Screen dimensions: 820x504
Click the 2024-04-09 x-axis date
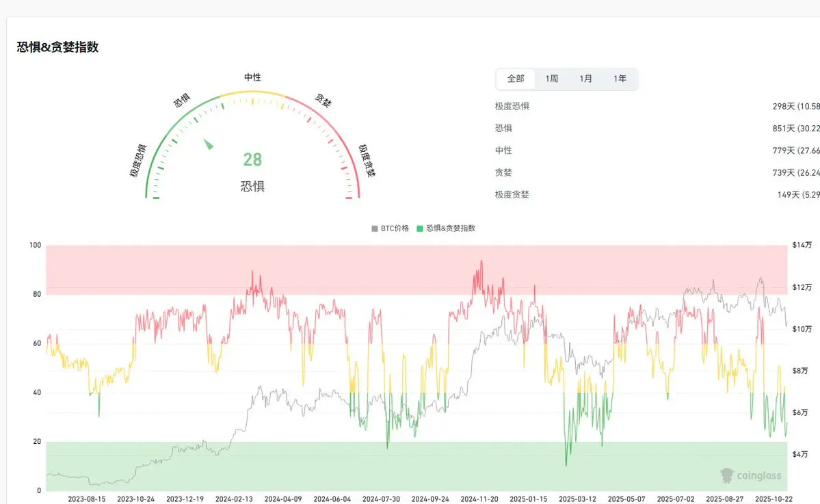click(283, 499)
